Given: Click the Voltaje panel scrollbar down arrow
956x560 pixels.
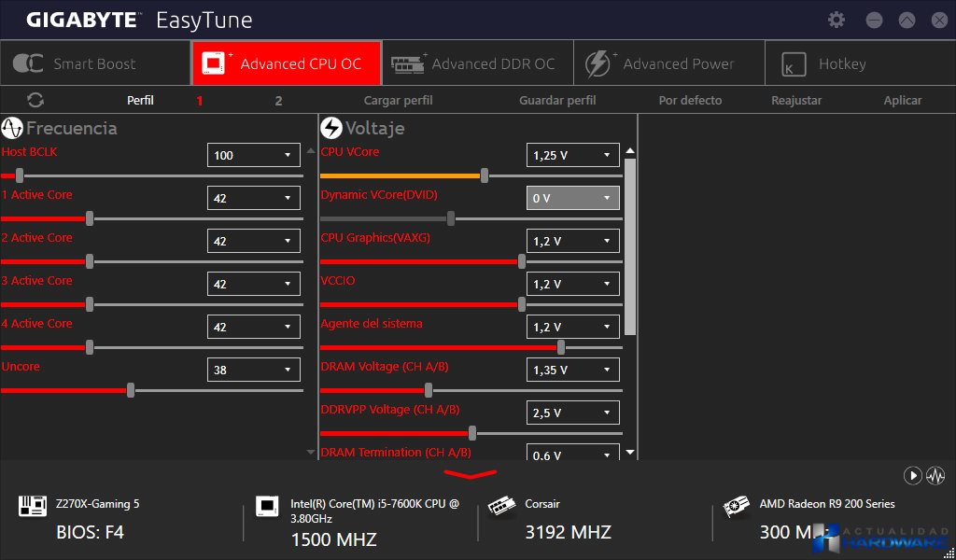Looking at the screenshot, I should coord(630,452).
